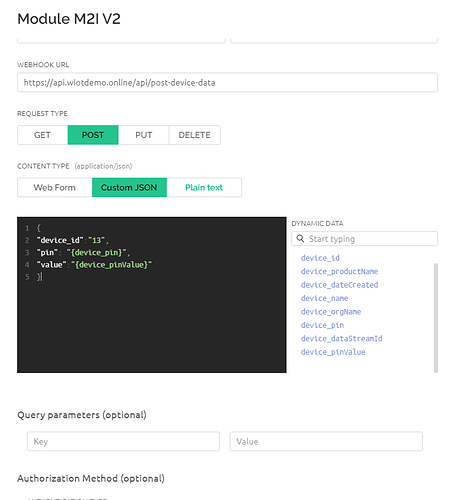This screenshot has height=500, width=456.
Task: Switch content type to Custom JSON
Action: coord(129,187)
